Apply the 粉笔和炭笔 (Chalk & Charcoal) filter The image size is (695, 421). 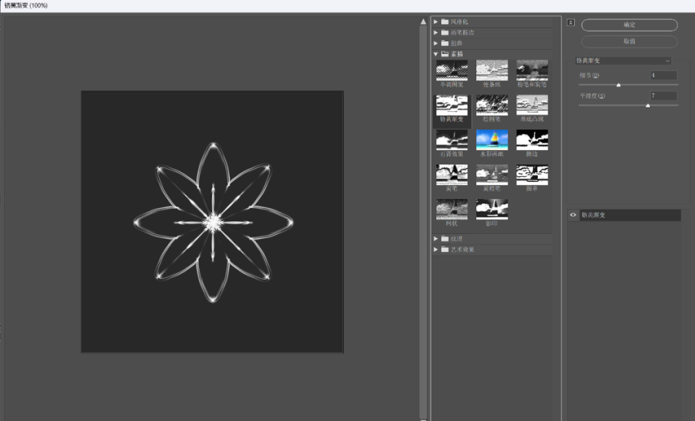point(532,70)
